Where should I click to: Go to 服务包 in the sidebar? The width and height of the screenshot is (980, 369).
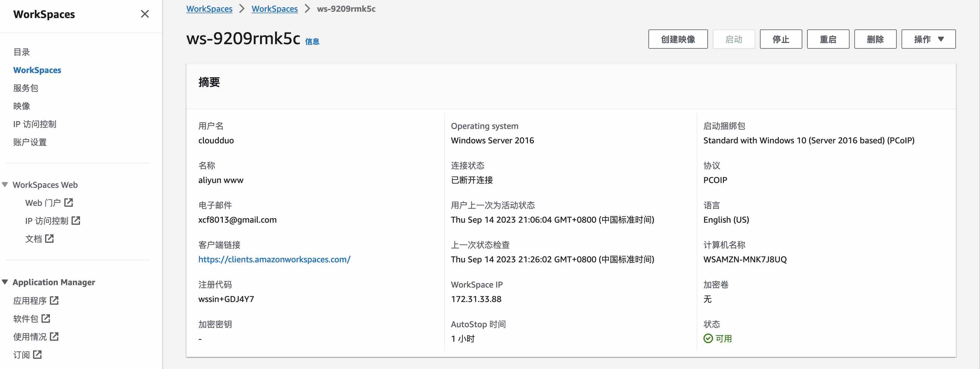click(x=26, y=88)
